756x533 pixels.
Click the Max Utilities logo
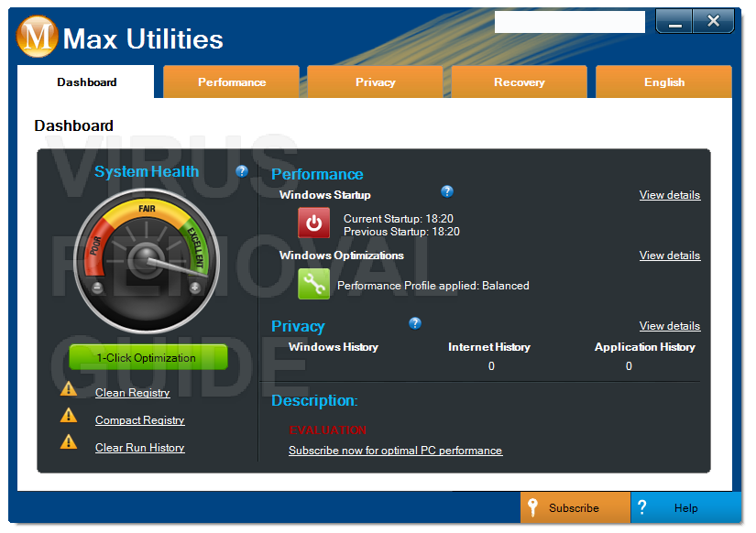38,36
